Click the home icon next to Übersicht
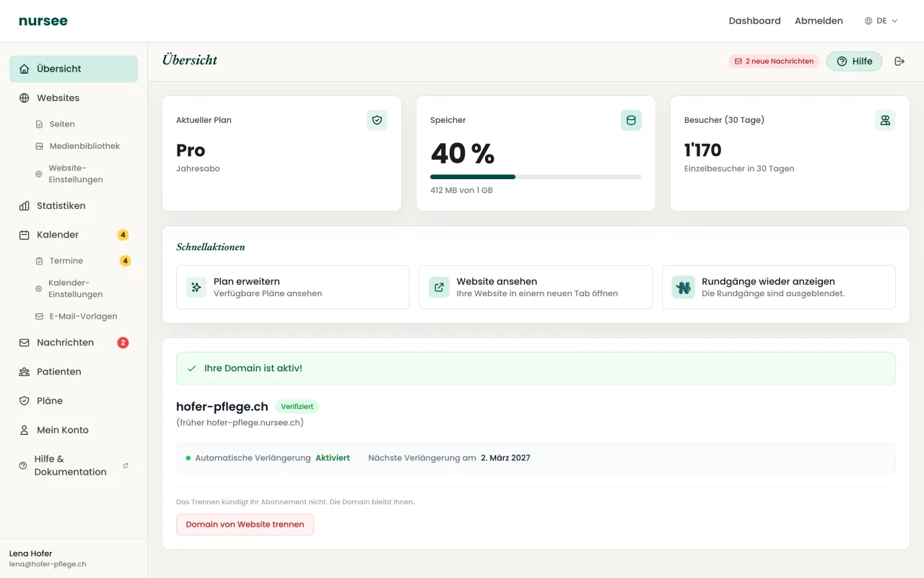Image resolution: width=924 pixels, height=578 pixels. pos(25,69)
